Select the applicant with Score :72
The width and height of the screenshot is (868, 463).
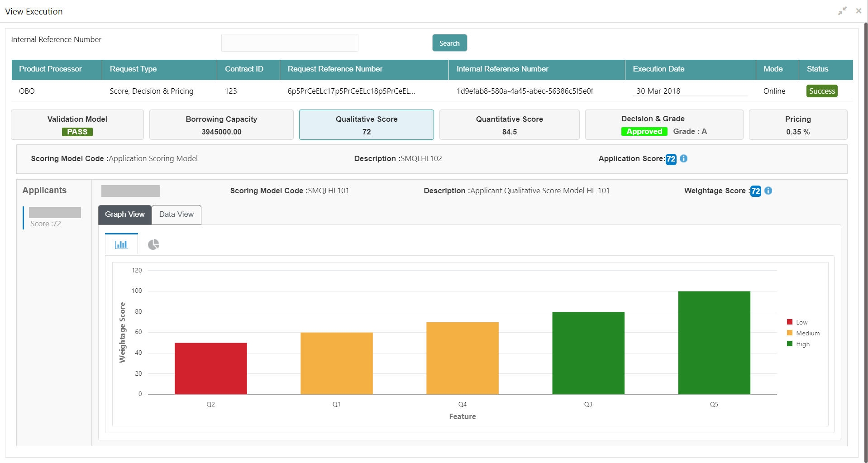[x=52, y=218]
